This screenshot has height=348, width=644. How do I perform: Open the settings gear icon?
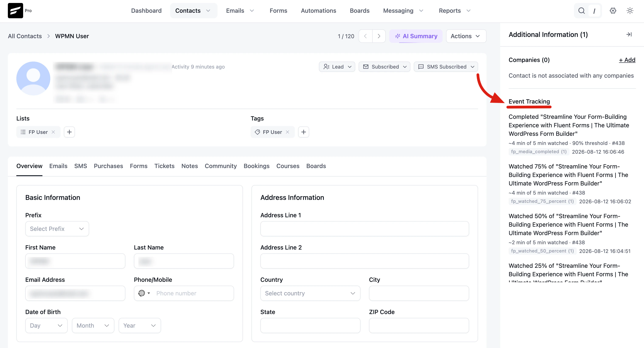[x=613, y=10]
